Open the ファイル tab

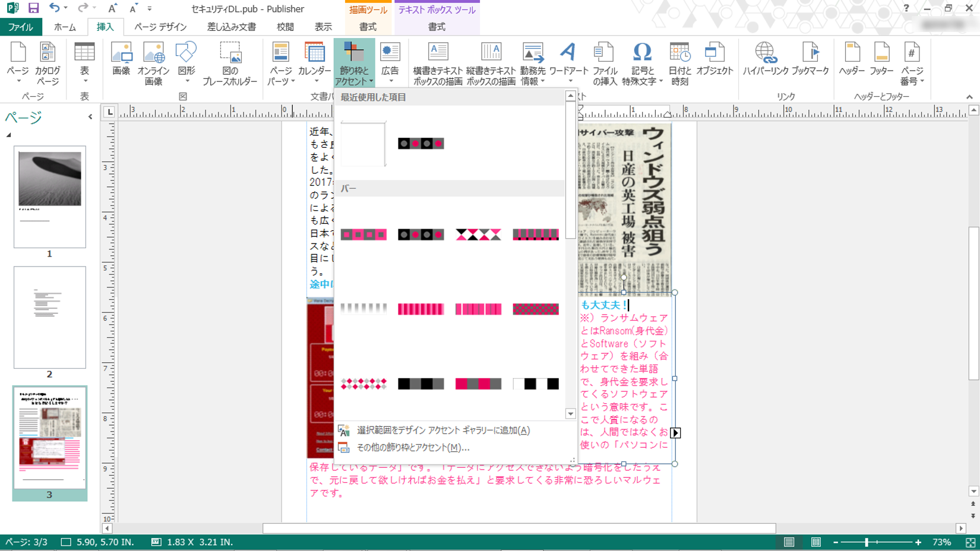pyautogui.click(x=21, y=27)
